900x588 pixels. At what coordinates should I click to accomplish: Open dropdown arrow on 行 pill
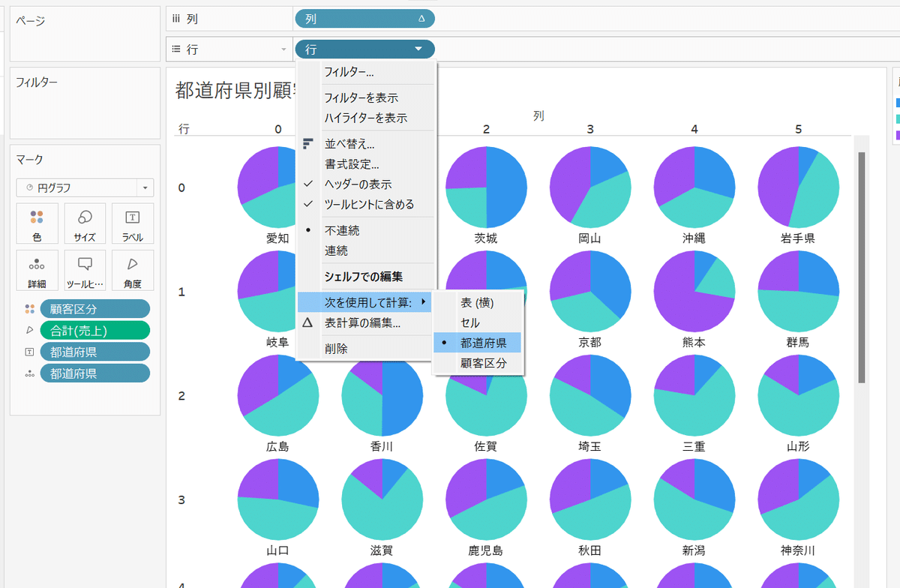pos(418,49)
